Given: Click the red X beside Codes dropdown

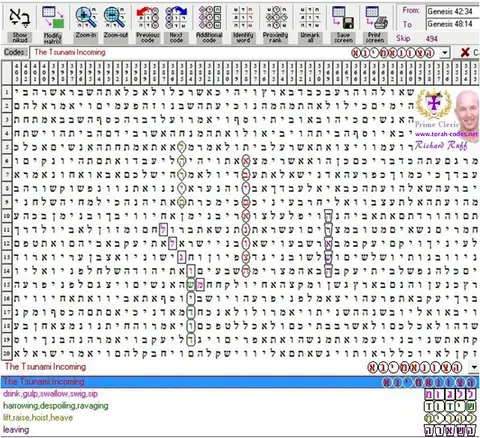Looking at the screenshot, I should tap(465, 52).
